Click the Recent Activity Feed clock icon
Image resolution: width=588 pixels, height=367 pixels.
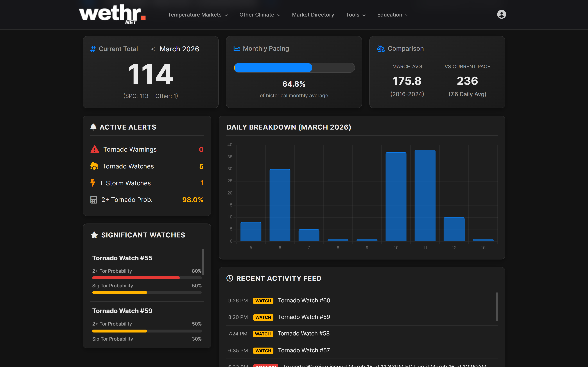[x=230, y=278]
